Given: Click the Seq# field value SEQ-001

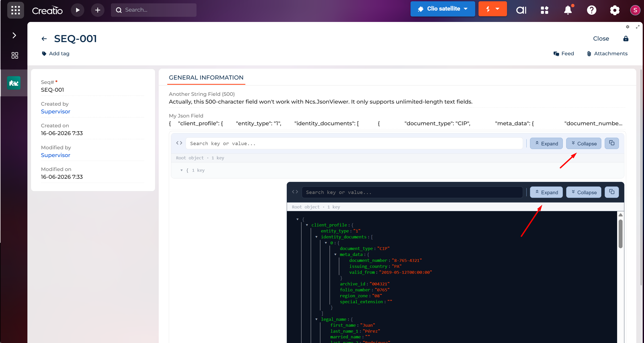Looking at the screenshot, I should (x=52, y=90).
